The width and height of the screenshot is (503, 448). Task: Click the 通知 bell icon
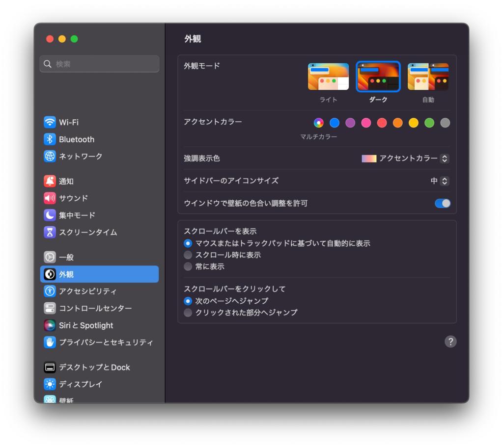click(x=50, y=181)
